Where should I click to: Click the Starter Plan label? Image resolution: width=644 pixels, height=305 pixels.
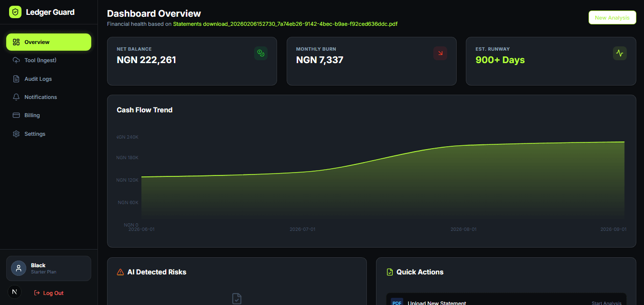point(43,272)
